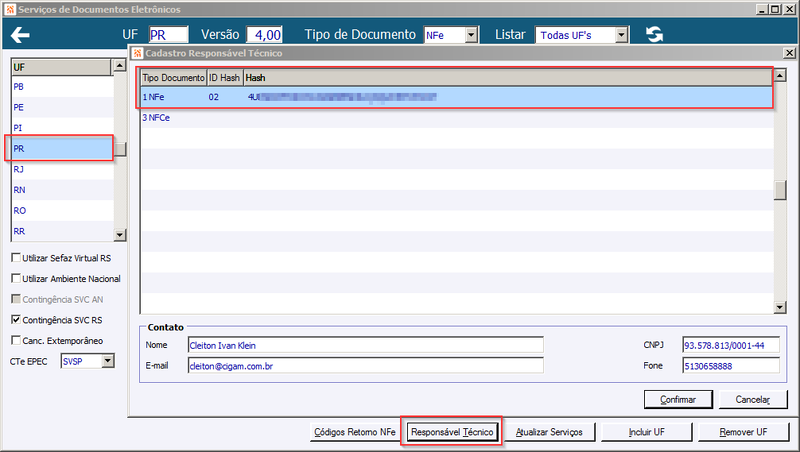
Task: Open the Listar Todas UF's dropdown
Action: point(621,35)
